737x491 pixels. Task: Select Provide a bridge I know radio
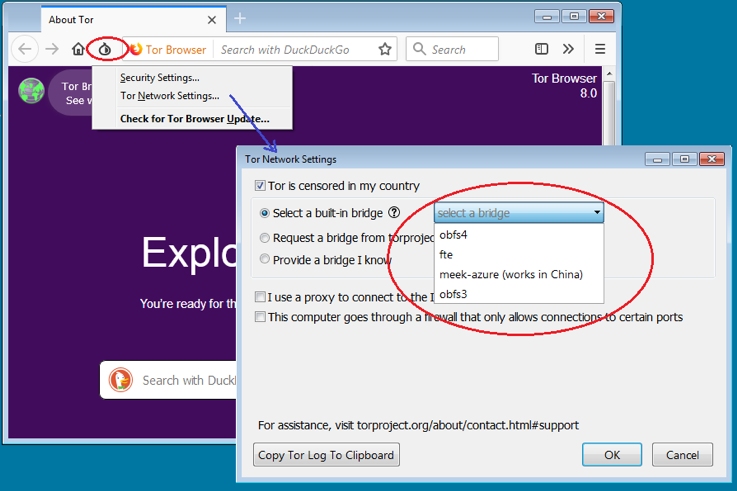point(265,259)
